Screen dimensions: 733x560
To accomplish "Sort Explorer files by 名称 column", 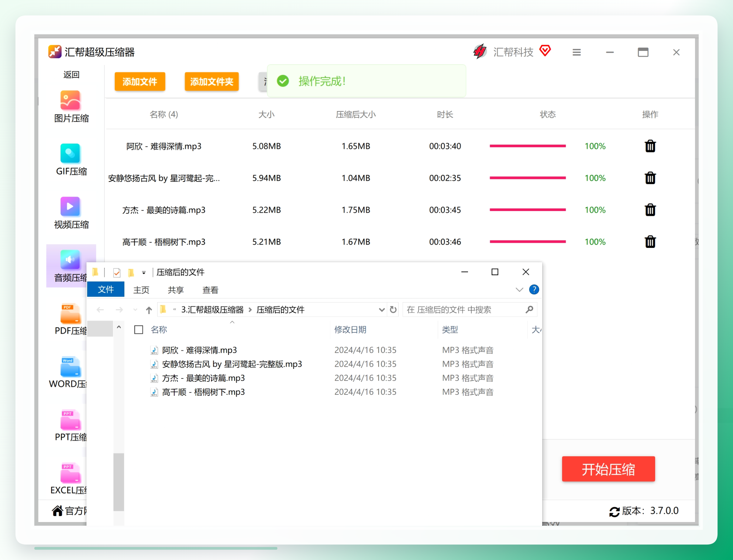I will pos(159,329).
